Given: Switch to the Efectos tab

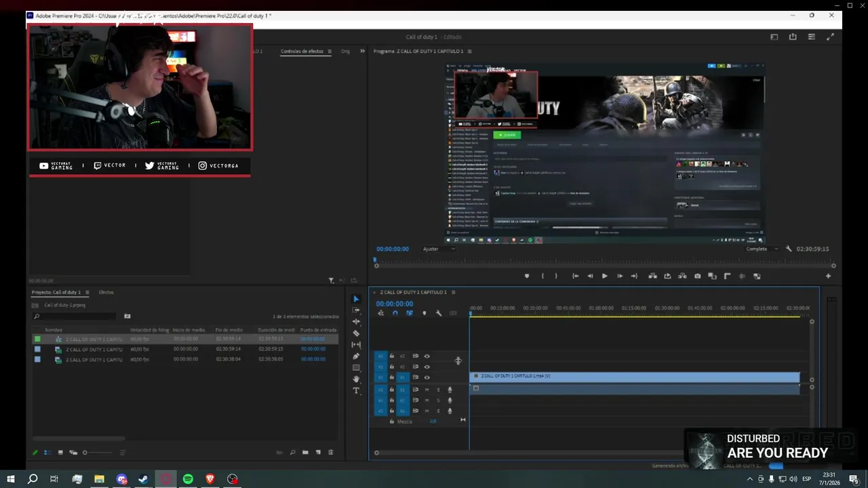Looking at the screenshot, I should pyautogui.click(x=106, y=292).
